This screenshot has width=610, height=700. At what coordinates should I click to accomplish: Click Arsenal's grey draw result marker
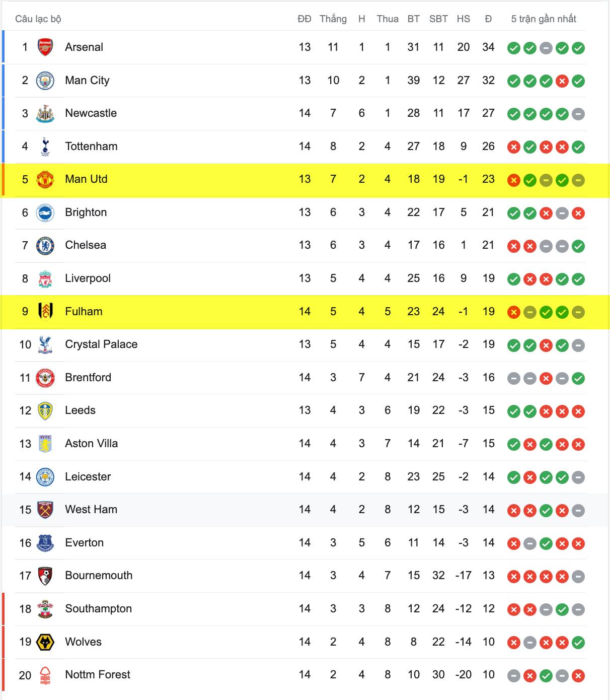pos(546,48)
